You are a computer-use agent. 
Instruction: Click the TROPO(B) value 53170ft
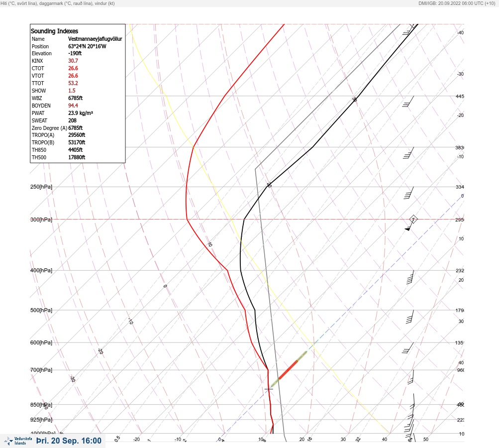click(x=77, y=142)
